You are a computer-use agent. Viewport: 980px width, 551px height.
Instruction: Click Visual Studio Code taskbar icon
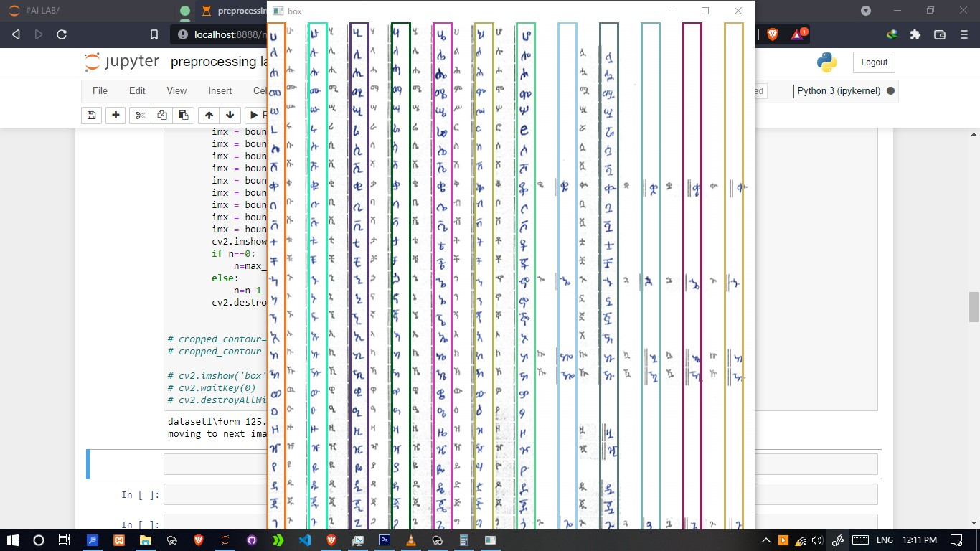pos(304,540)
